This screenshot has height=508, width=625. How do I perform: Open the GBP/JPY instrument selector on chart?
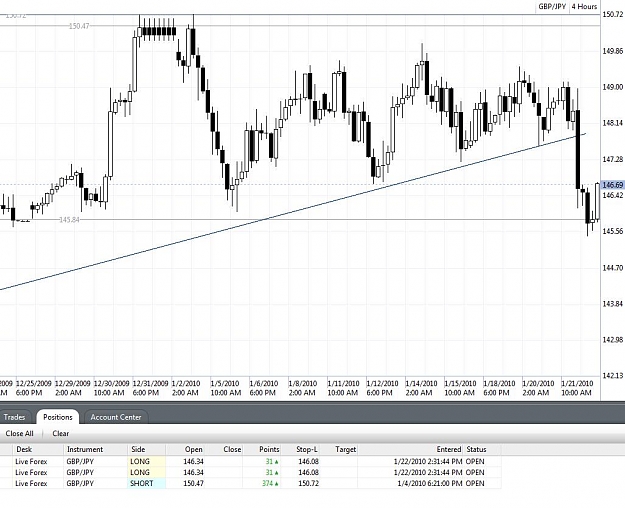[552, 6]
